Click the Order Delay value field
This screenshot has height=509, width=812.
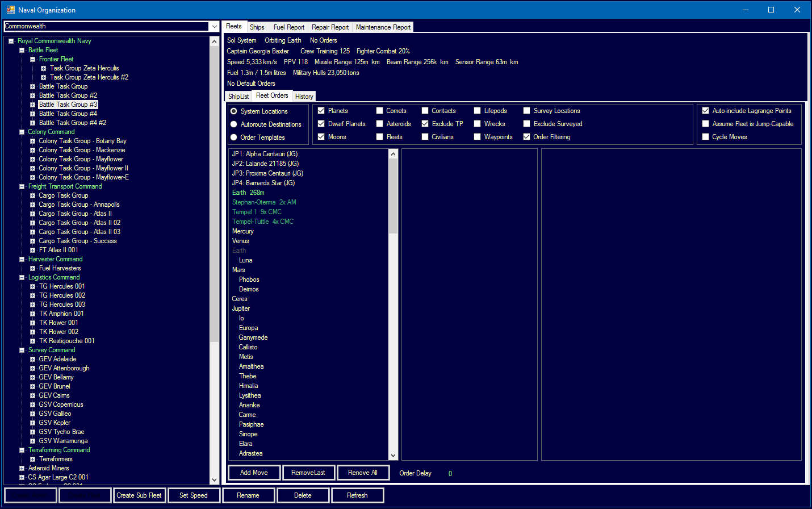450,474
